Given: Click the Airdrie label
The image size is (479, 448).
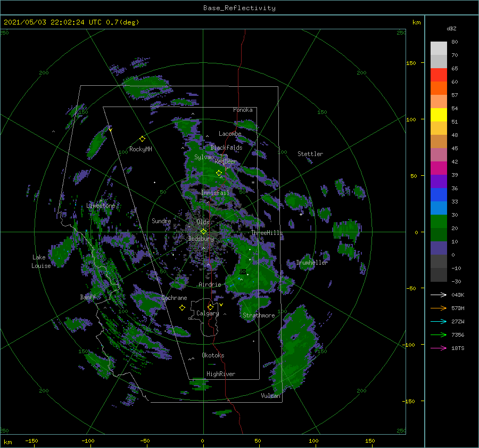Looking at the screenshot, I should click(210, 284).
